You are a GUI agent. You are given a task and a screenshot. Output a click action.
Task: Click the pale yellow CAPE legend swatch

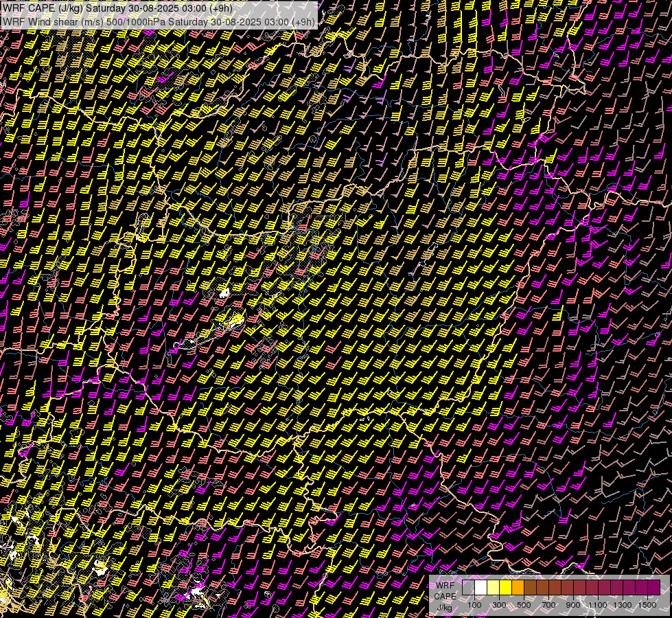pos(494,588)
